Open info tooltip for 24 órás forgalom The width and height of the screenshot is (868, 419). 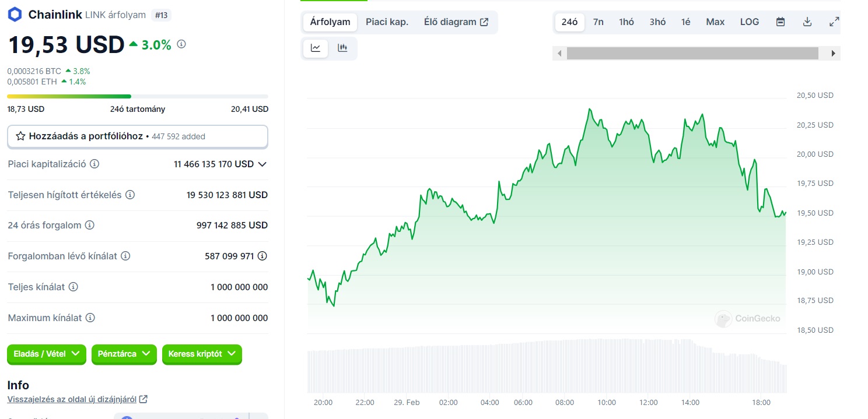[90, 225]
